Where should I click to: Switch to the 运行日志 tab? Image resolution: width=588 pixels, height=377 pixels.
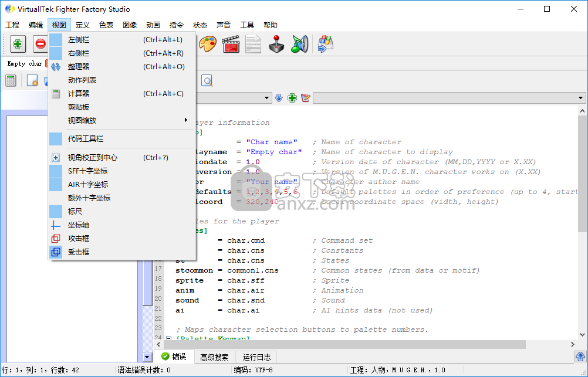pos(256,357)
